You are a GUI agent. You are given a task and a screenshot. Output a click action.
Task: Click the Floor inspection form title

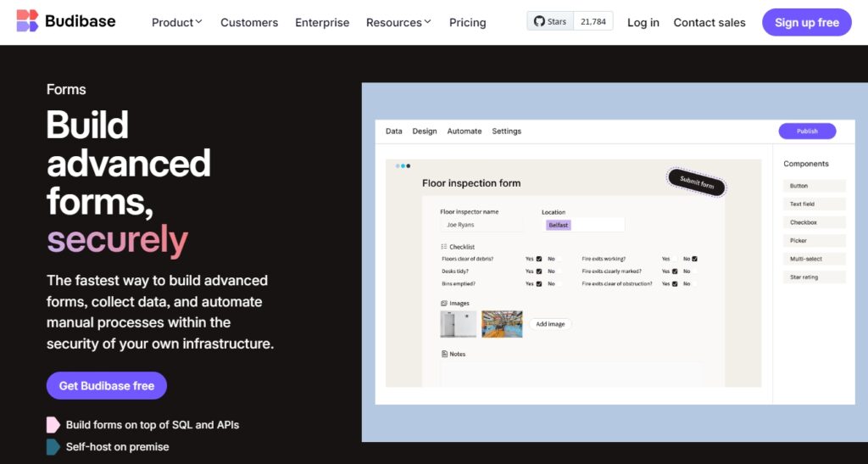pyautogui.click(x=471, y=183)
